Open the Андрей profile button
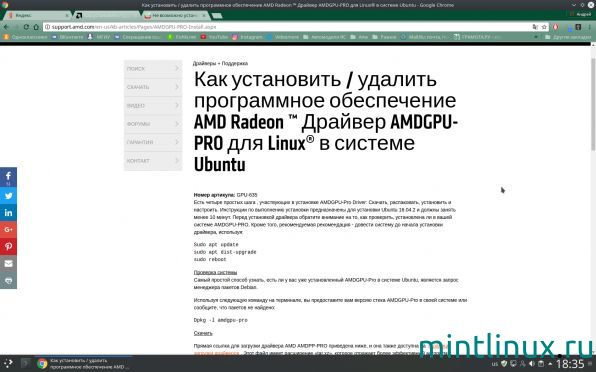Viewport: 596px width, 372px height. pyautogui.click(x=580, y=14)
